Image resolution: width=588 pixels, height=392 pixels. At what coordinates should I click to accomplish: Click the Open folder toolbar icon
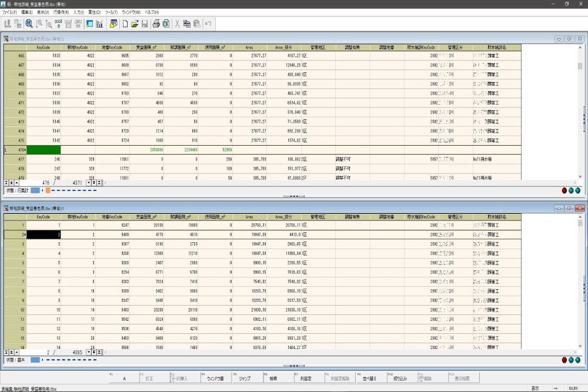pos(135,24)
